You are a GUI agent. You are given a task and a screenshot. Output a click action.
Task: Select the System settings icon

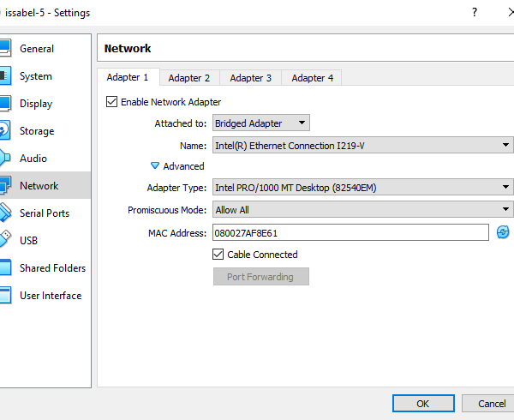click(x=4, y=76)
